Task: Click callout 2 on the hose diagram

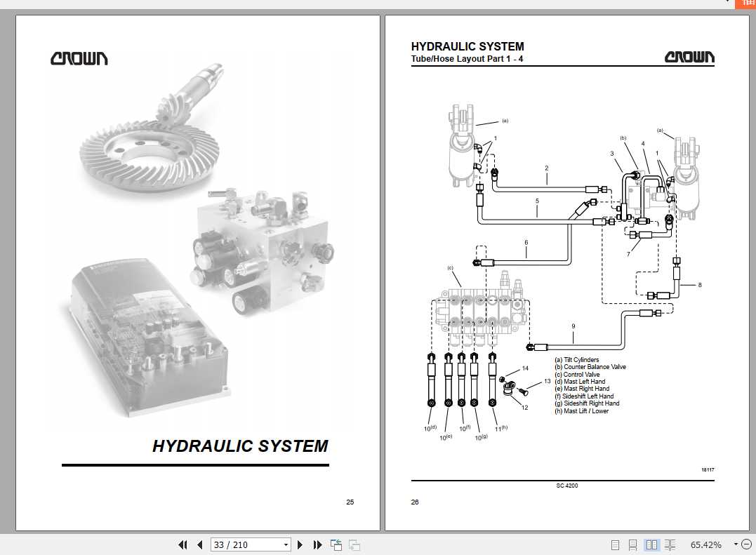Action: 547,168
